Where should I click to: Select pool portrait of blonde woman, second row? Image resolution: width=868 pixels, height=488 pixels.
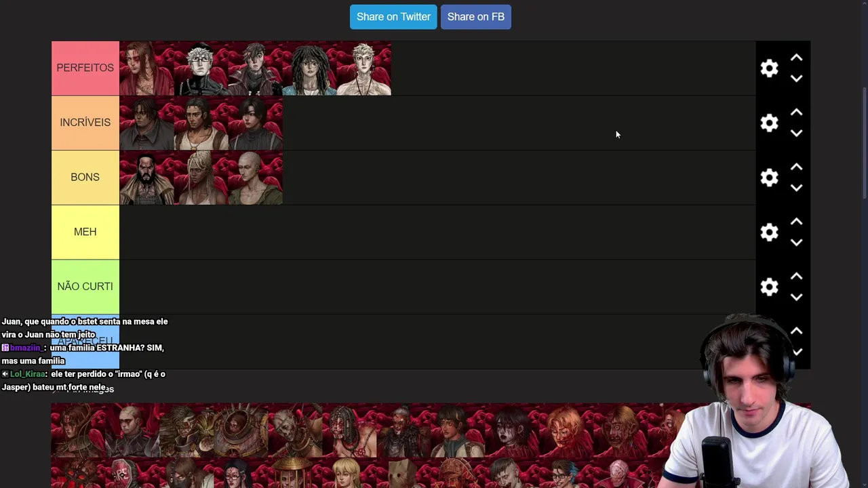coord(350,473)
